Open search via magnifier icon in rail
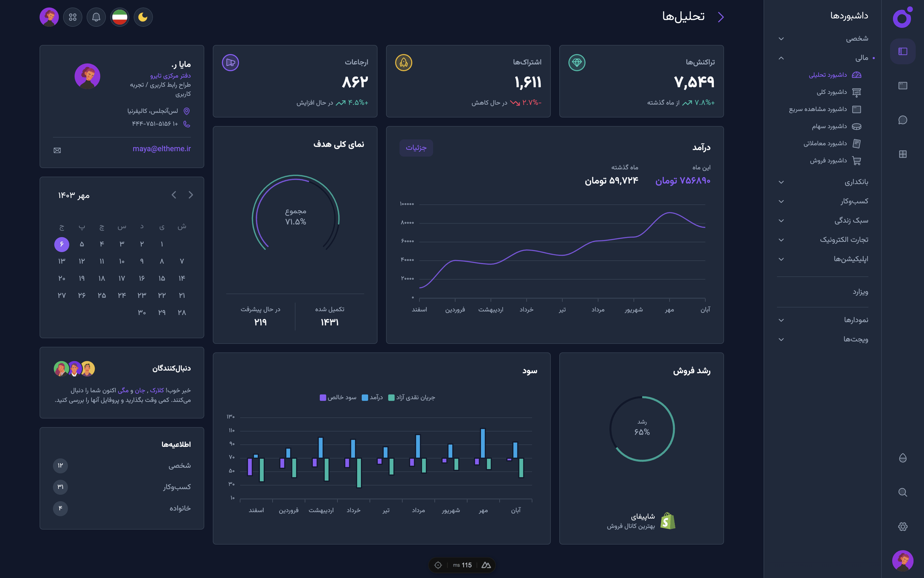 902,492
